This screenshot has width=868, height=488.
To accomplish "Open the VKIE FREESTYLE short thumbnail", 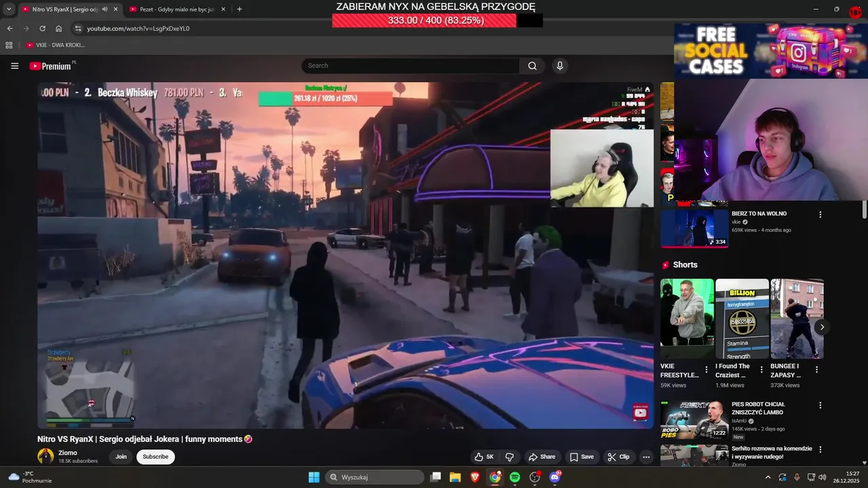I will 687,319.
